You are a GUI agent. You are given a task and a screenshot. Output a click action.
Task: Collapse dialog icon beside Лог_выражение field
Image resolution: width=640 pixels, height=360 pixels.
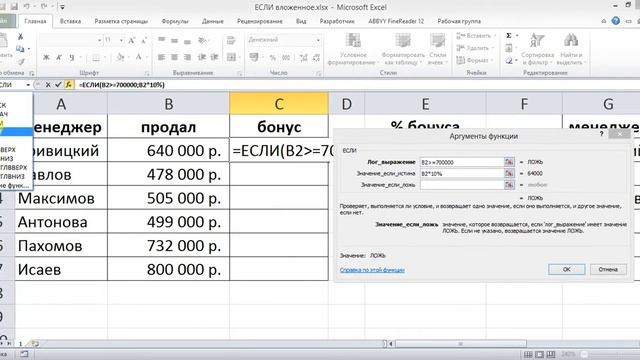pyautogui.click(x=509, y=162)
